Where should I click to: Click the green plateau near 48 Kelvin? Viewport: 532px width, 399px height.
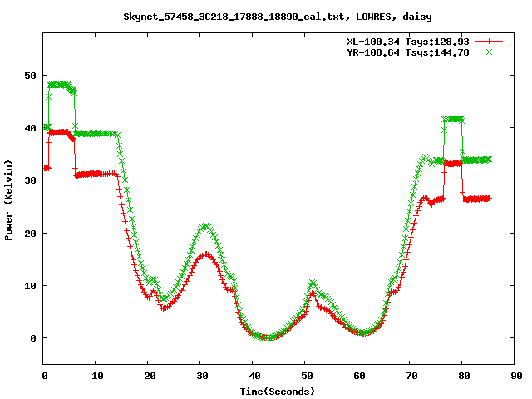tap(58, 85)
